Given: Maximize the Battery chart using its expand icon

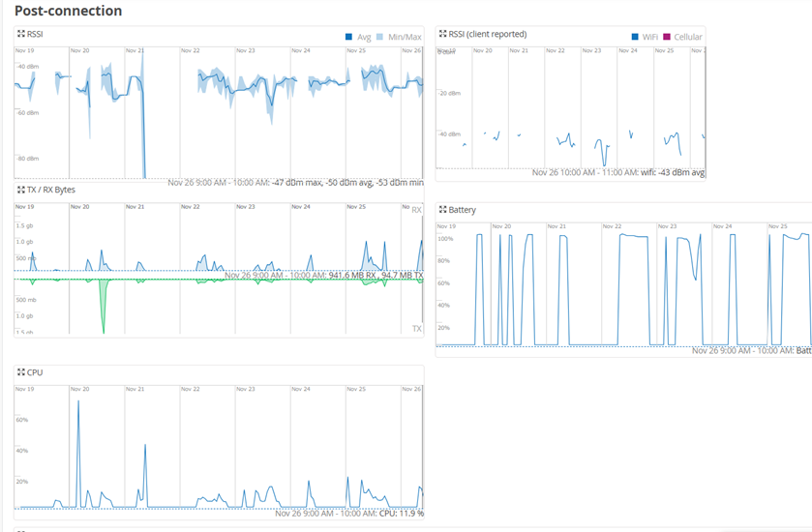Looking at the screenshot, I should coord(443,209).
